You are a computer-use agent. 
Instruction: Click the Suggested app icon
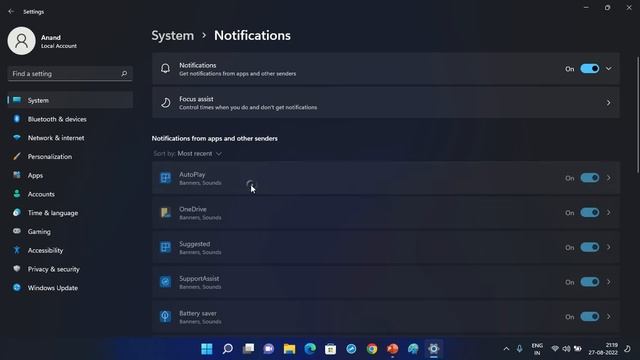[x=165, y=247]
